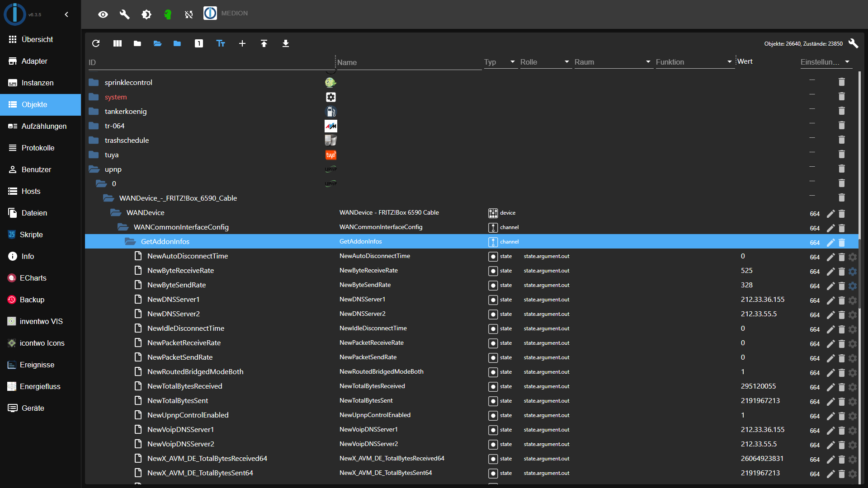Open ECharts in the sidebar
This screenshot has height=488, width=868.
click(40, 278)
